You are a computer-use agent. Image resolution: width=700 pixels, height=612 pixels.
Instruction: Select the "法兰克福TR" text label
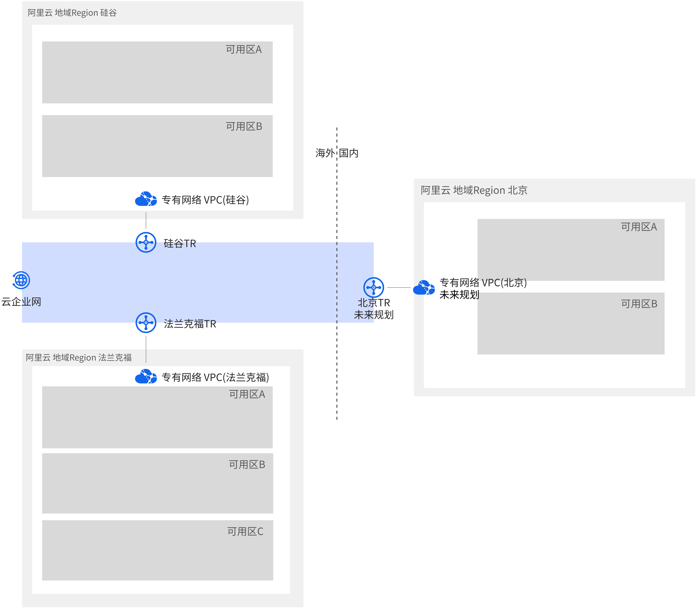click(x=190, y=324)
